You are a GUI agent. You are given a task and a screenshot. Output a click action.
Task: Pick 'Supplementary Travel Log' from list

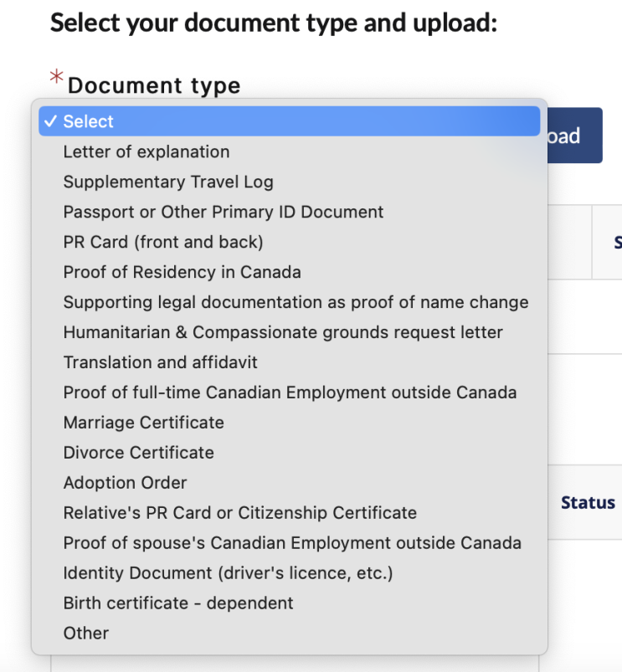click(168, 182)
